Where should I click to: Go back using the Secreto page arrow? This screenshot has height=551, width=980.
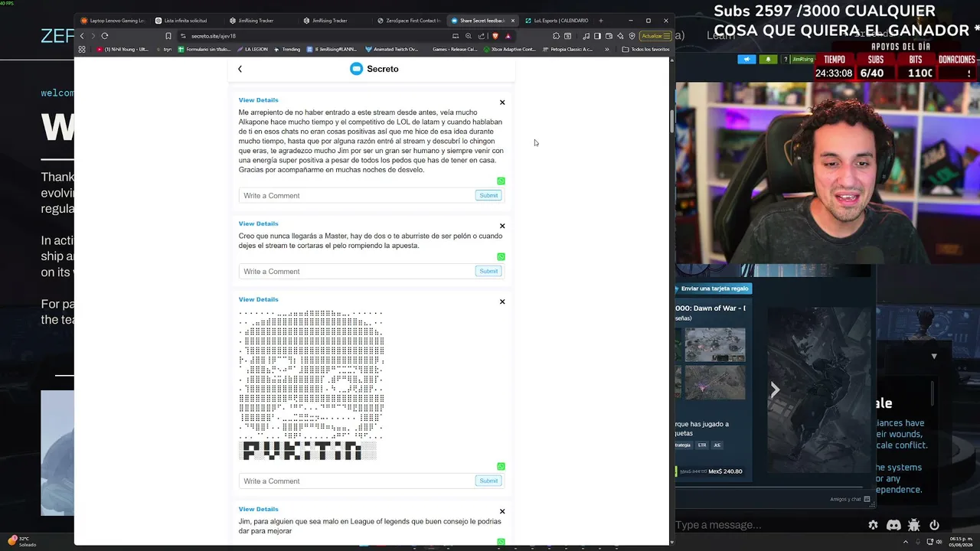point(240,69)
